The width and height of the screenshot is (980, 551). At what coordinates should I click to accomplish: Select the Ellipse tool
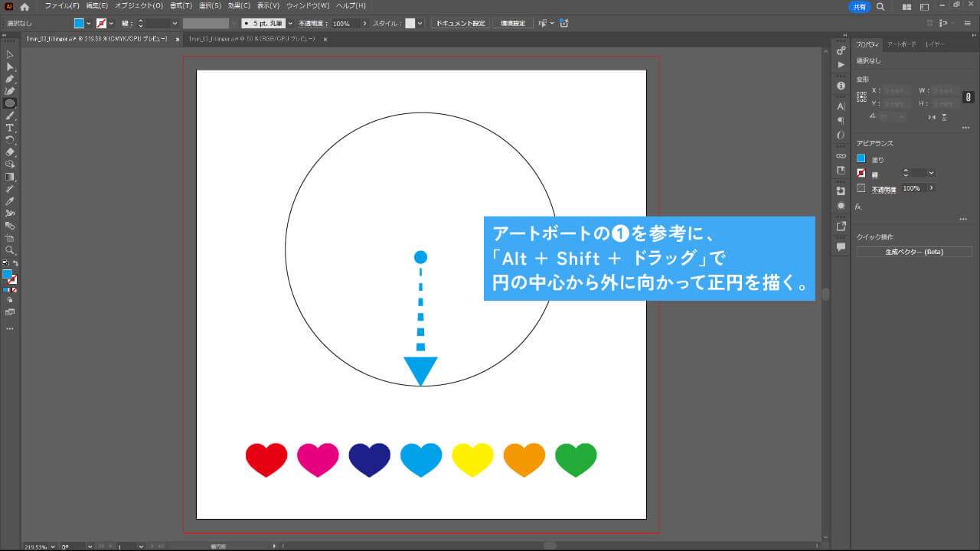click(10, 103)
